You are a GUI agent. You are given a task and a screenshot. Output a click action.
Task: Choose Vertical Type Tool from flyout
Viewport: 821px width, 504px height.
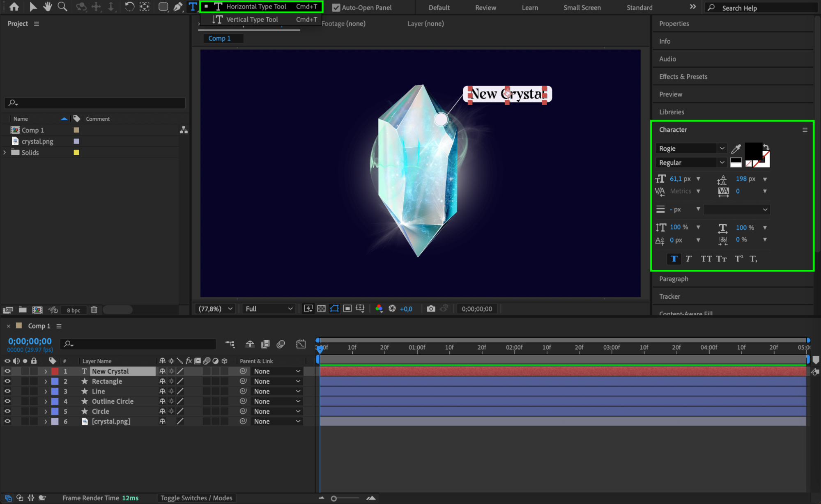261,19
